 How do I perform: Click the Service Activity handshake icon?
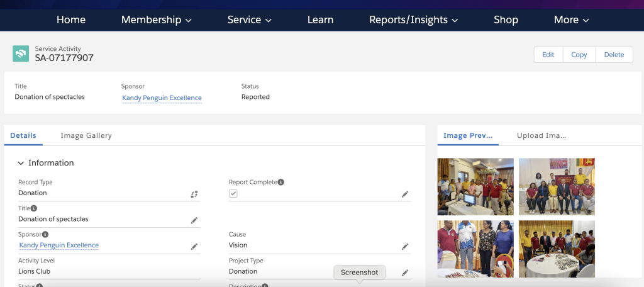click(21, 53)
